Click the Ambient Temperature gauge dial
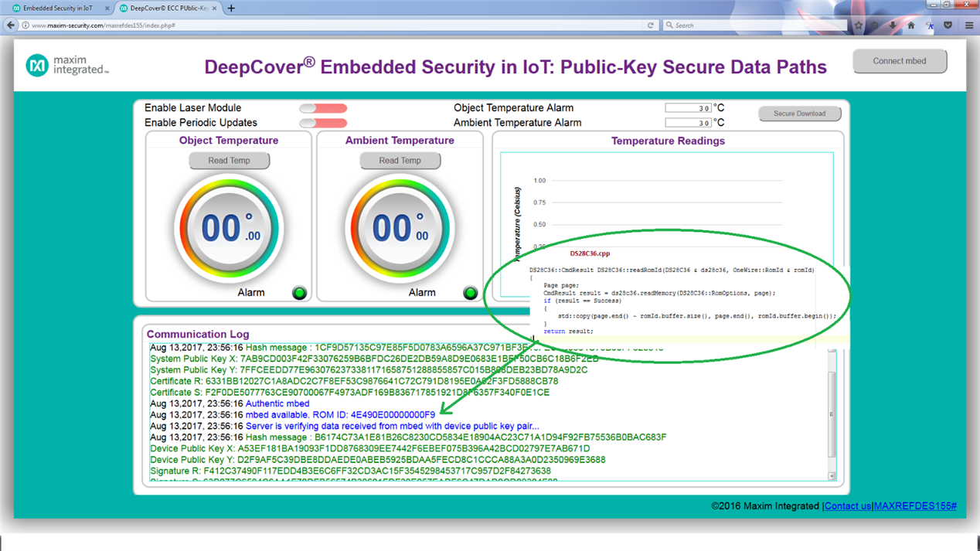Viewport: 980px width, 551px height. click(x=400, y=228)
